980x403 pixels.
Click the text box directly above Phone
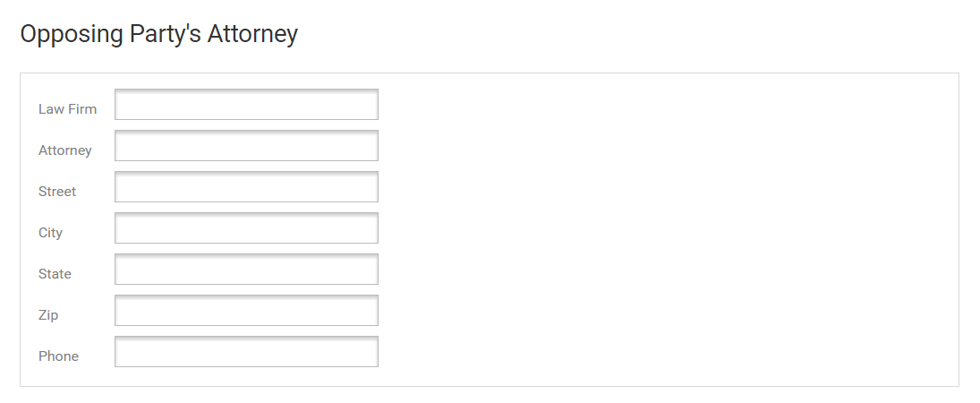[x=246, y=311]
